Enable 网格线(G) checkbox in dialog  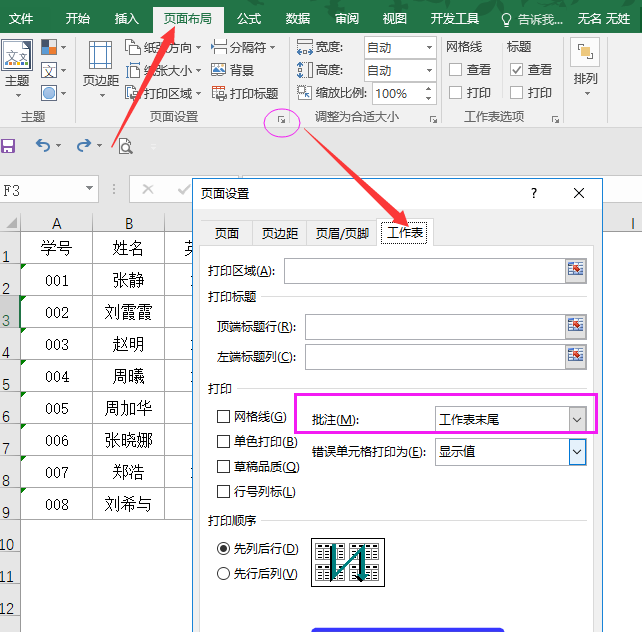223,417
